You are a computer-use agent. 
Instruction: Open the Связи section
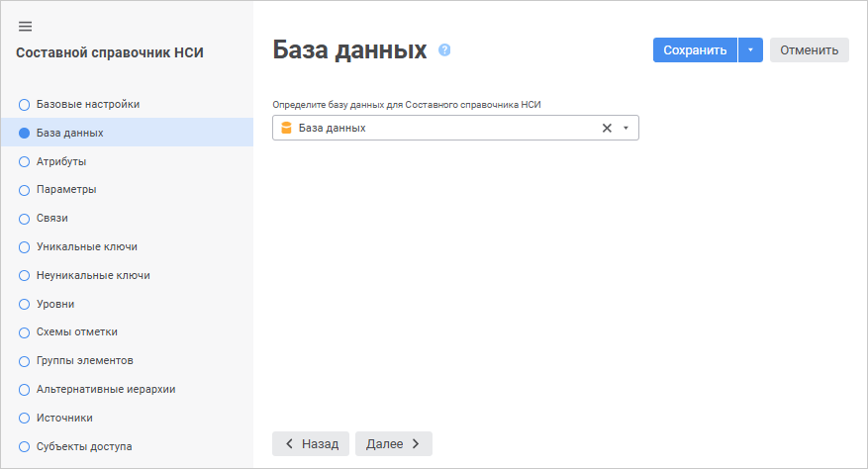click(x=51, y=218)
